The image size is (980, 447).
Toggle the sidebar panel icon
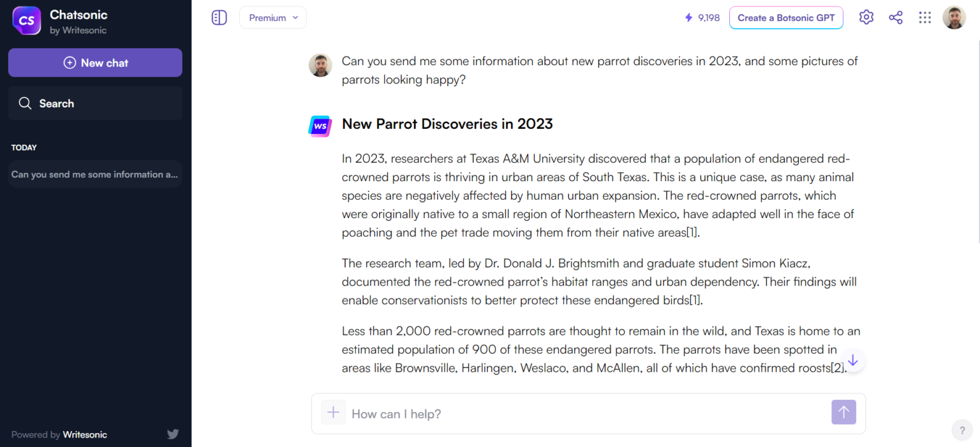coord(219,18)
